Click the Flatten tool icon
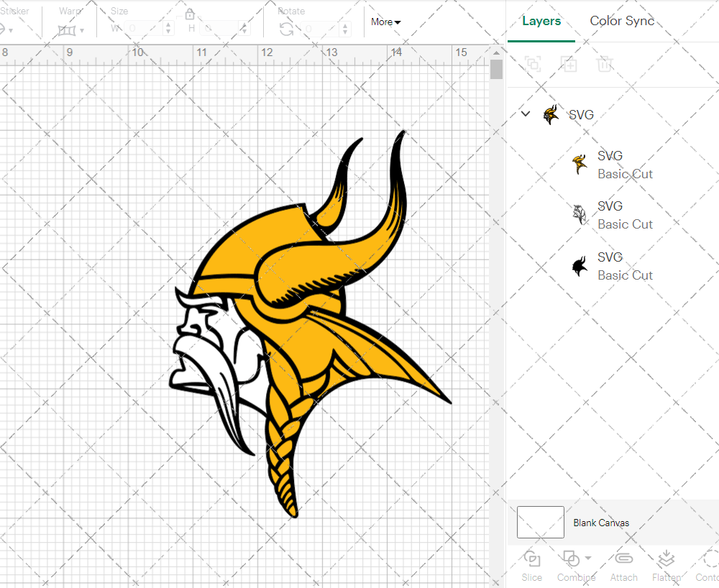Viewport: 719px width, 588px height. coord(666,559)
